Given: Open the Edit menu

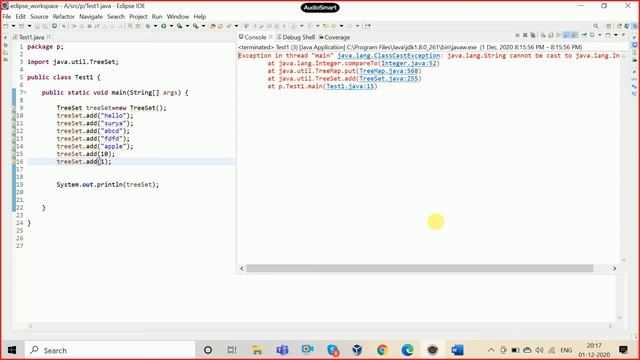Looking at the screenshot, I should tap(20, 16).
